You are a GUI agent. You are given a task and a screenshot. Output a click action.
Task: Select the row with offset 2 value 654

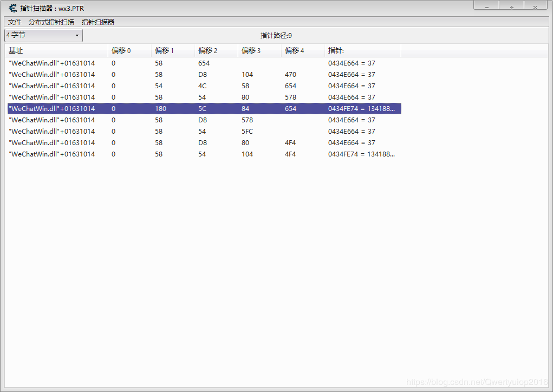pyautogui.click(x=204, y=63)
